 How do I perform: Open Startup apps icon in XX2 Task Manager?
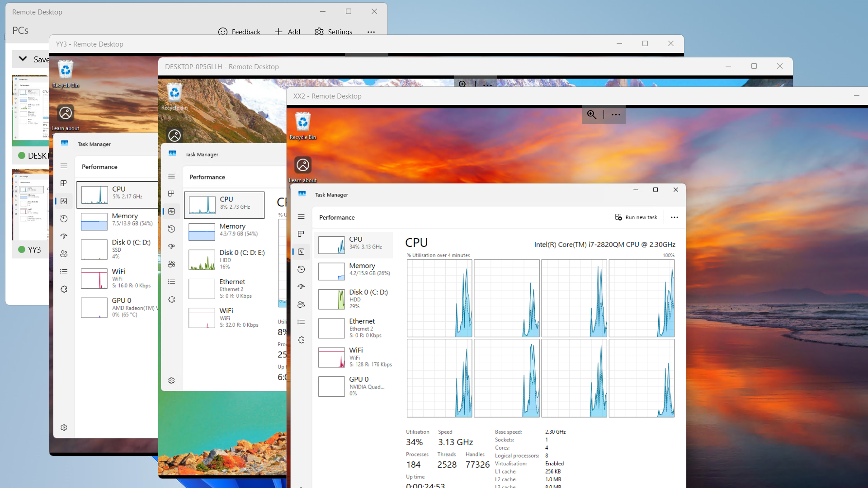(x=301, y=287)
